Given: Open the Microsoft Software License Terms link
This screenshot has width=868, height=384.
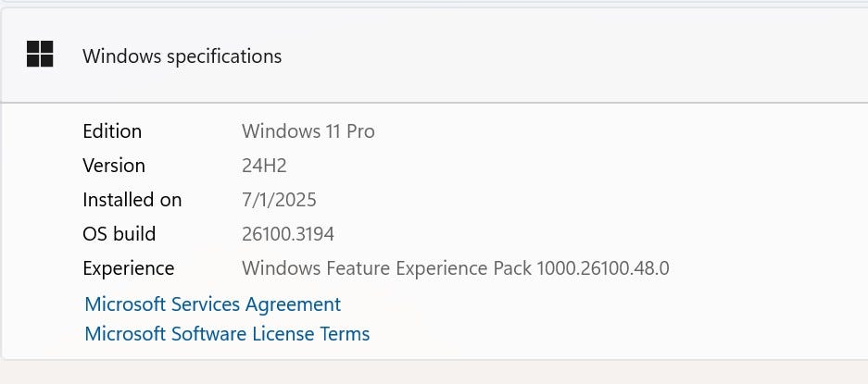Looking at the screenshot, I should click(x=227, y=333).
